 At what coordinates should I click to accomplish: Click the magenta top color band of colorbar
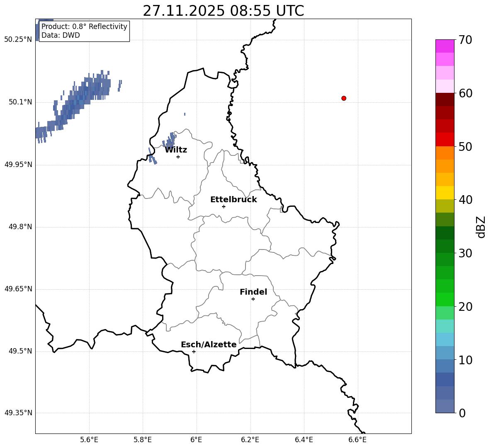pyautogui.click(x=445, y=46)
